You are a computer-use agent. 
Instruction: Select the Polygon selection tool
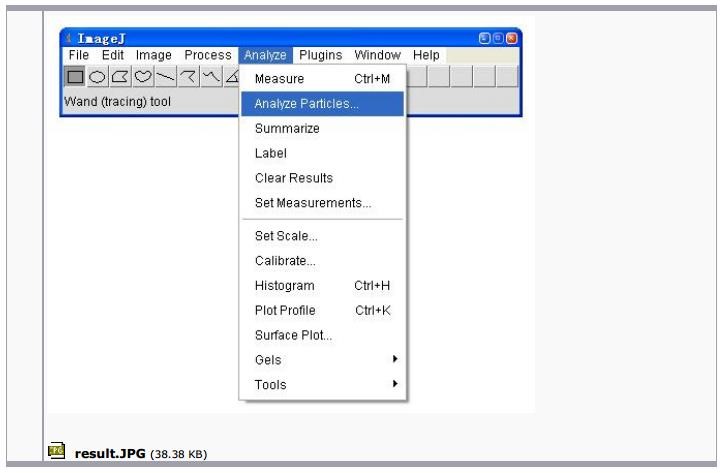tap(120, 76)
